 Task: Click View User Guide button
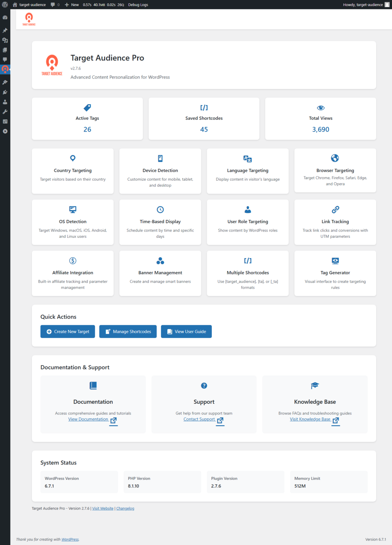click(186, 331)
